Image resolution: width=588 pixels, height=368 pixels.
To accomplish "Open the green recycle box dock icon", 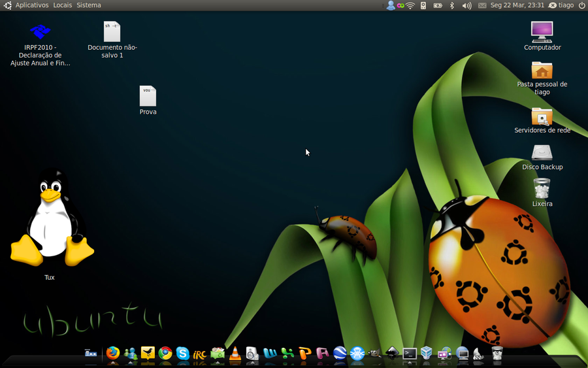I will pos(218,354).
